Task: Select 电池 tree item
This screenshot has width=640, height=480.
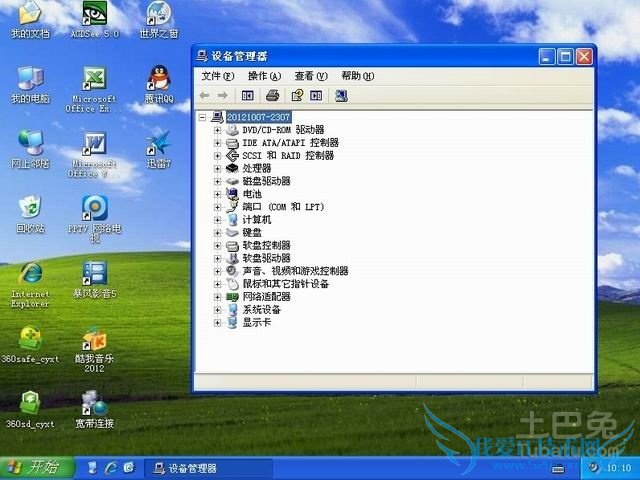Action: 252,194
